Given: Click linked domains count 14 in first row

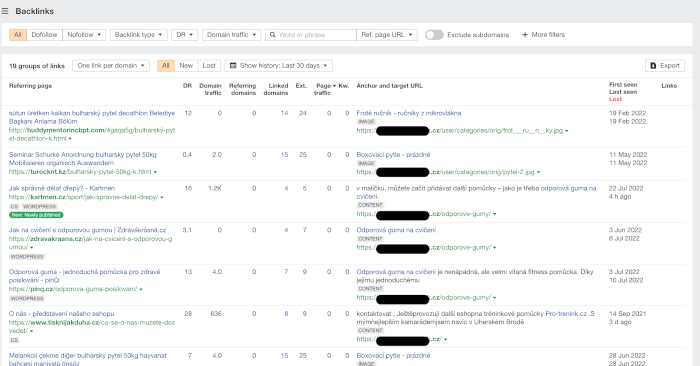Looking at the screenshot, I should click(x=284, y=113).
